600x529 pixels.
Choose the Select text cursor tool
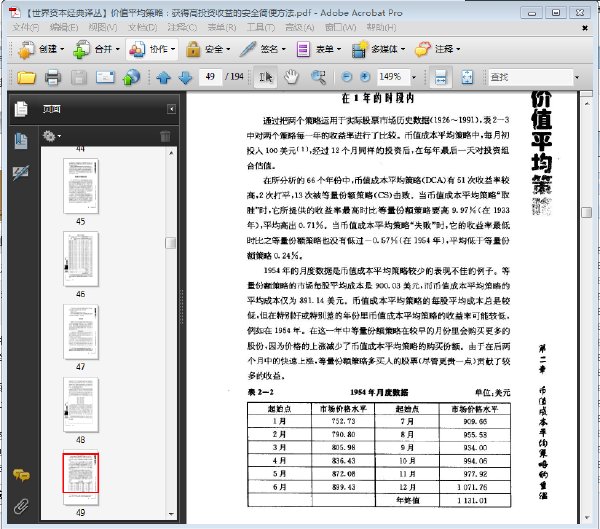pos(266,77)
